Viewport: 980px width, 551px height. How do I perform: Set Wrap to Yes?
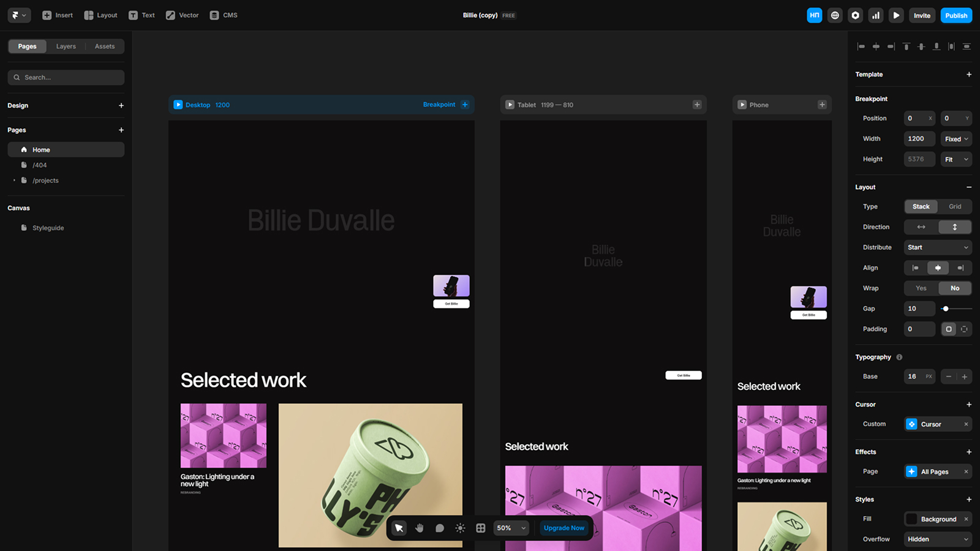click(921, 288)
